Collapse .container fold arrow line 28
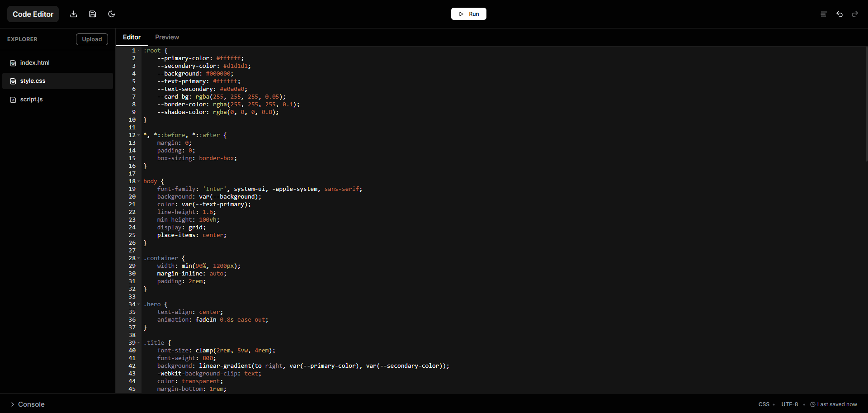This screenshot has width=868, height=413. tap(139, 258)
